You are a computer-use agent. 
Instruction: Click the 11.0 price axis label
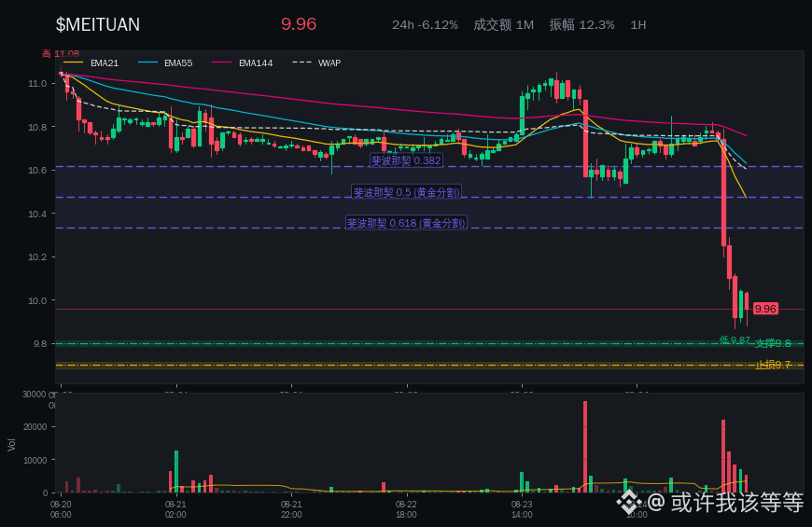pyautogui.click(x=37, y=83)
